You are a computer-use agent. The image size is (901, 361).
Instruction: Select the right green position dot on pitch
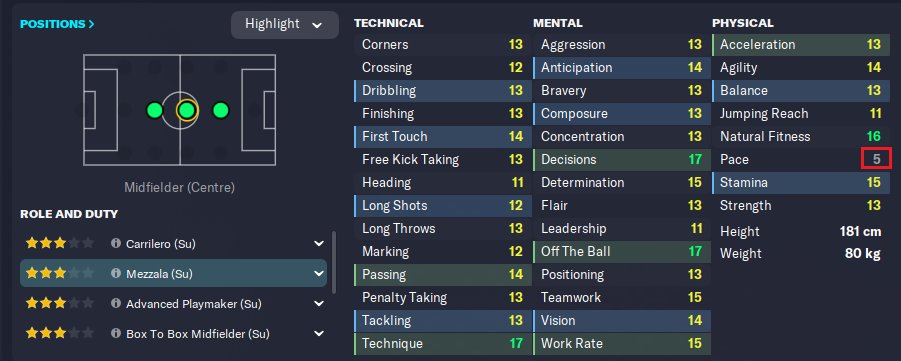(221, 110)
